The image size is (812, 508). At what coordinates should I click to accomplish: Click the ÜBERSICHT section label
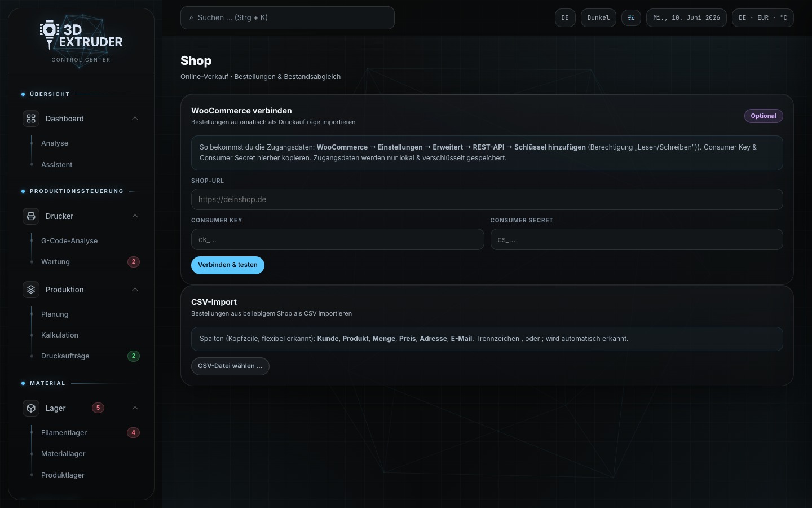[50, 94]
